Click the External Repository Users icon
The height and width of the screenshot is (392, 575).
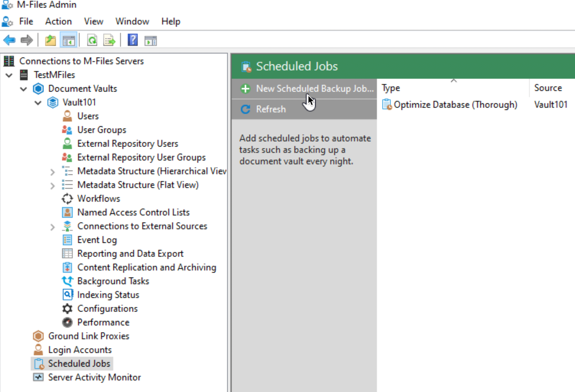(67, 143)
